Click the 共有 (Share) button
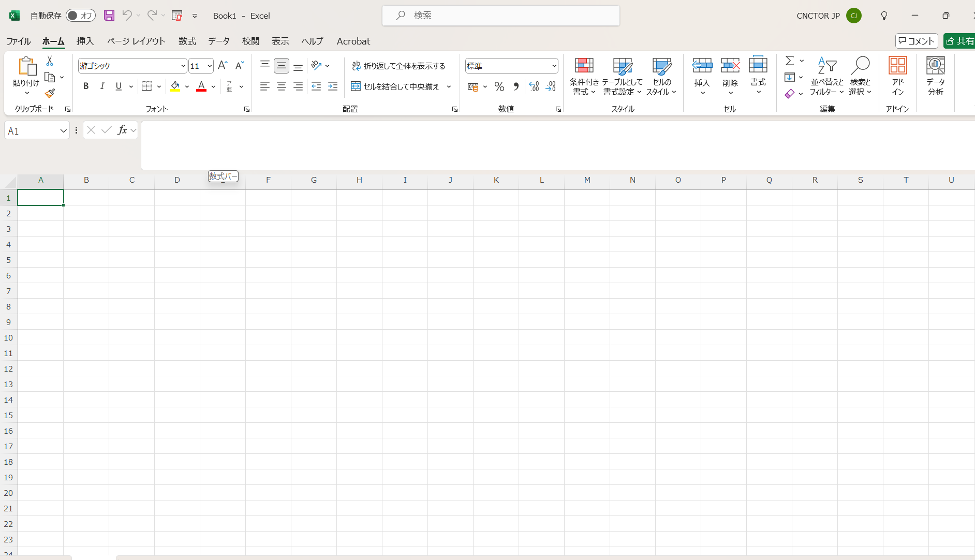 pyautogui.click(x=959, y=40)
